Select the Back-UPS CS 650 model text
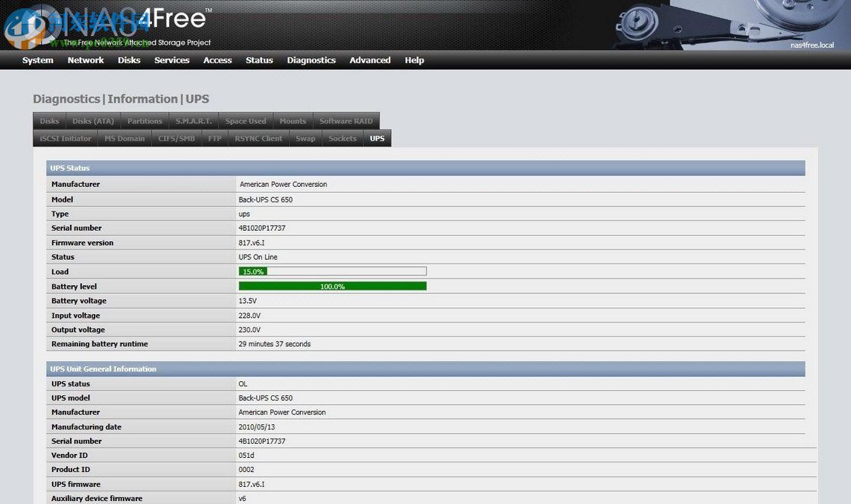851x504 pixels. [265, 200]
